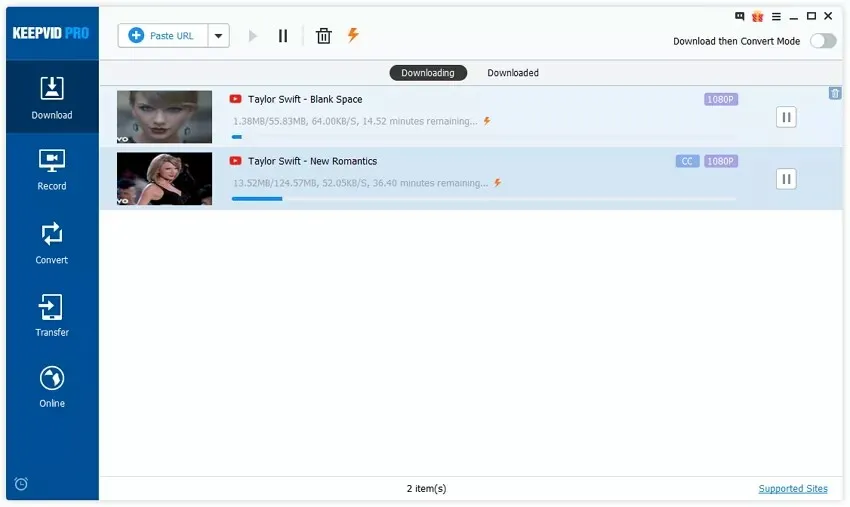Close the KeepVid window
The width and height of the screenshot is (850, 507).
[x=828, y=16]
